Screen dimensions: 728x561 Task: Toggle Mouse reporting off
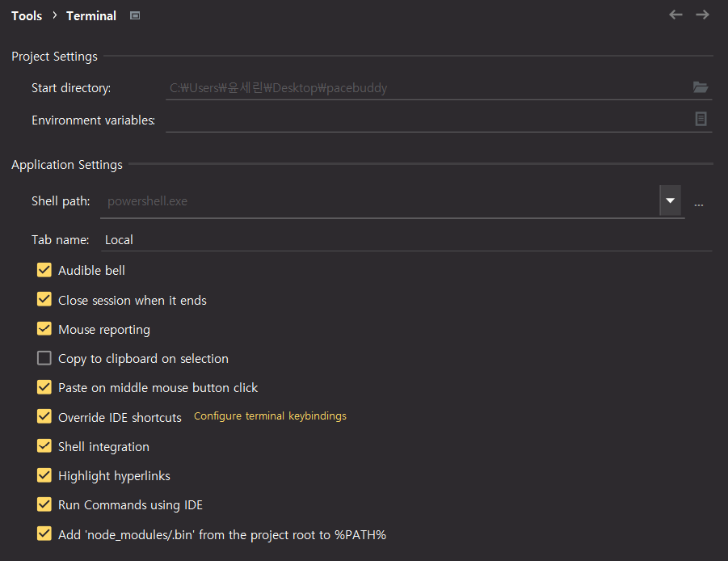click(x=44, y=329)
